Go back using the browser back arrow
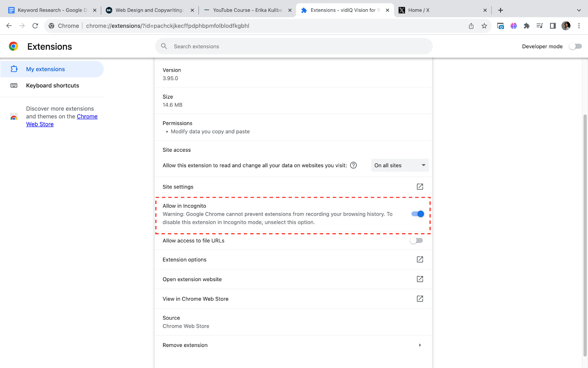 tap(9, 26)
